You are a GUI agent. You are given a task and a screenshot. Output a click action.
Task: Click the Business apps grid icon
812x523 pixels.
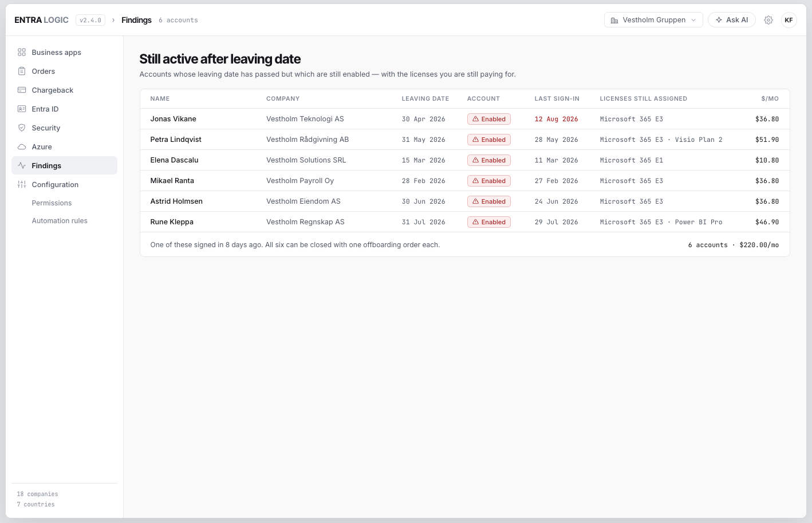[22, 52]
